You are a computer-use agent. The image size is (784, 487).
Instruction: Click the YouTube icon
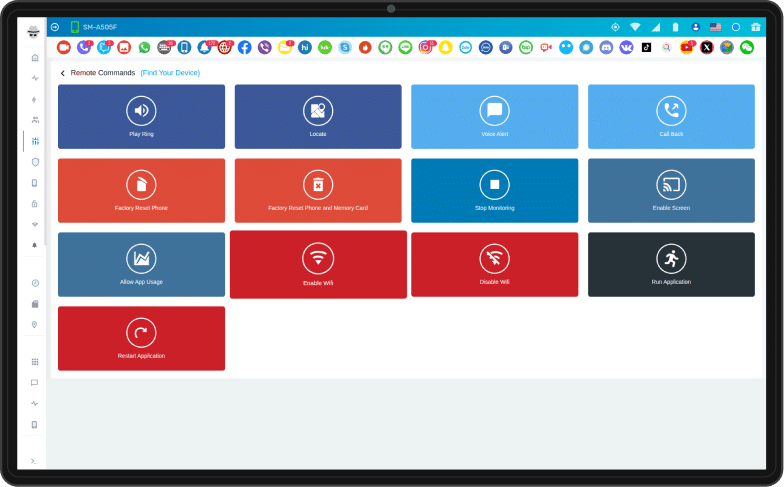(686, 48)
